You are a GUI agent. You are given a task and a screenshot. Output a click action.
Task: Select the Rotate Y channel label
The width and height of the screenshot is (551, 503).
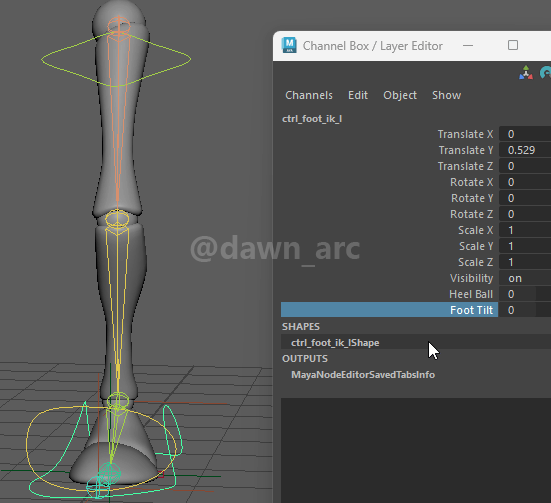472,198
